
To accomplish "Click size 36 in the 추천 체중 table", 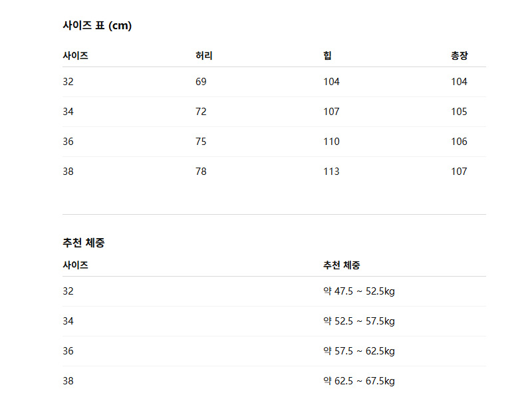I will [x=68, y=351].
